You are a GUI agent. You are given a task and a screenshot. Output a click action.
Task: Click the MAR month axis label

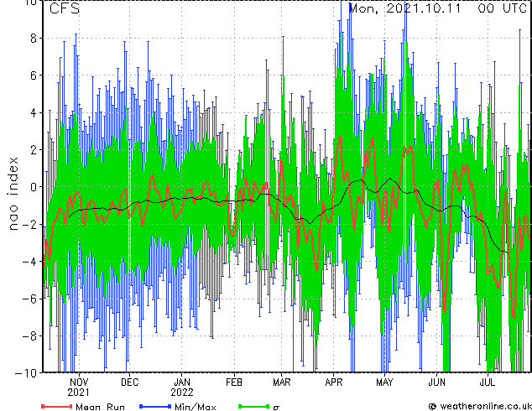tap(282, 382)
